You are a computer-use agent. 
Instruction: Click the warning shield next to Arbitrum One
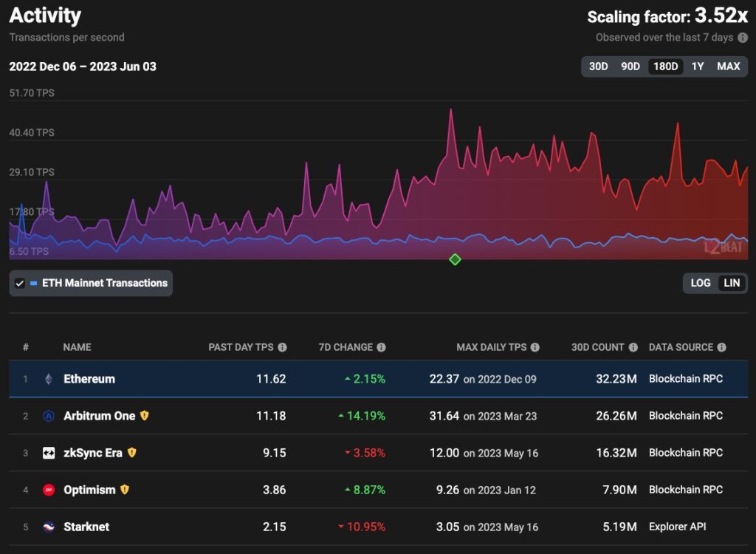click(144, 415)
